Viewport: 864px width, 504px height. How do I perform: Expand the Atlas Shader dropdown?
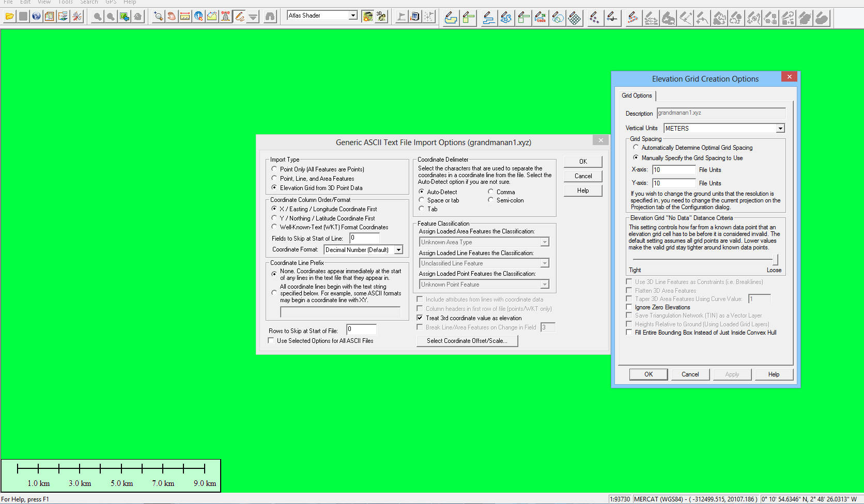pyautogui.click(x=353, y=15)
